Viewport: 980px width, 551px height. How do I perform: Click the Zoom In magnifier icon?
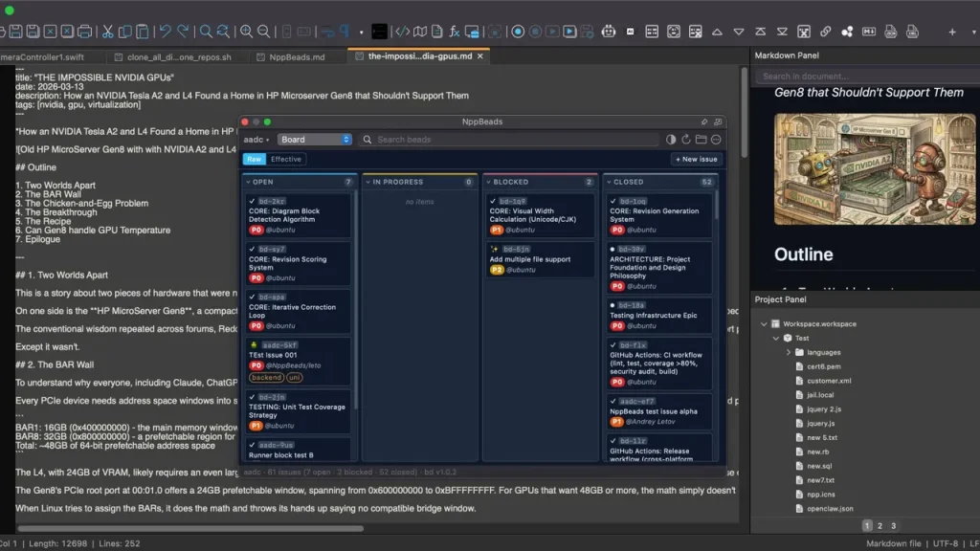click(x=246, y=32)
